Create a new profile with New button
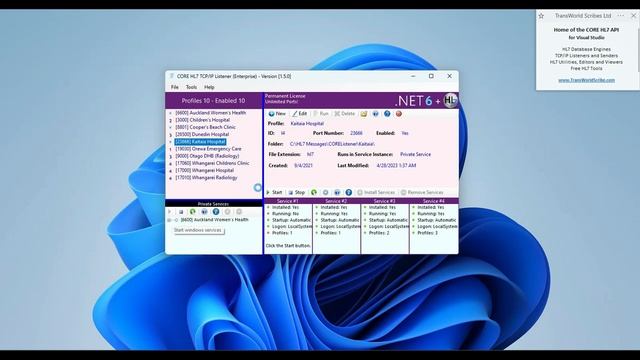This screenshot has width=640, height=360. (277, 113)
